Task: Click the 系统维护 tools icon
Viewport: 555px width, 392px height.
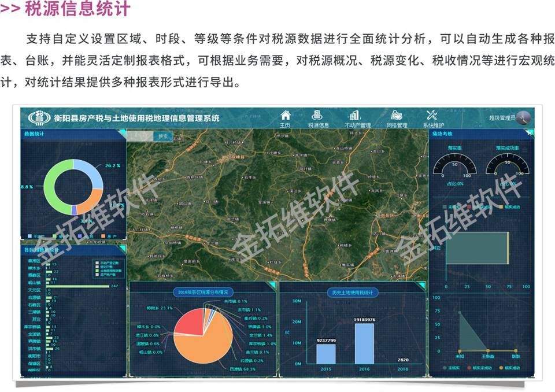Action: pyautogui.click(x=433, y=115)
